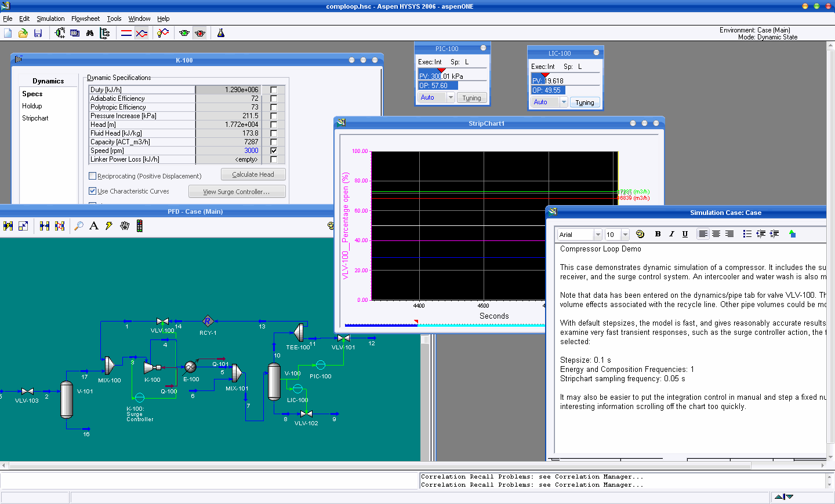Insert bullet list in notes toolbar
Image resolution: width=835 pixels, height=504 pixels.
point(747,234)
